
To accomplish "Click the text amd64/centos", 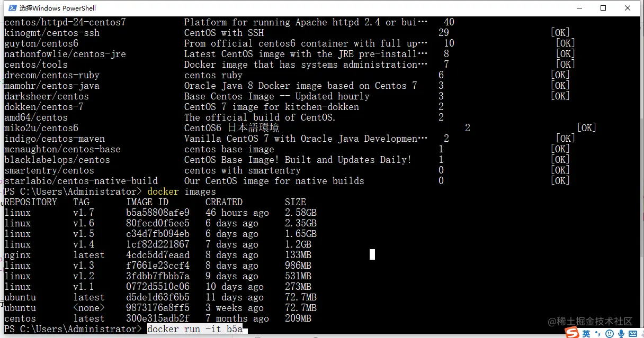I will tap(36, 117).
